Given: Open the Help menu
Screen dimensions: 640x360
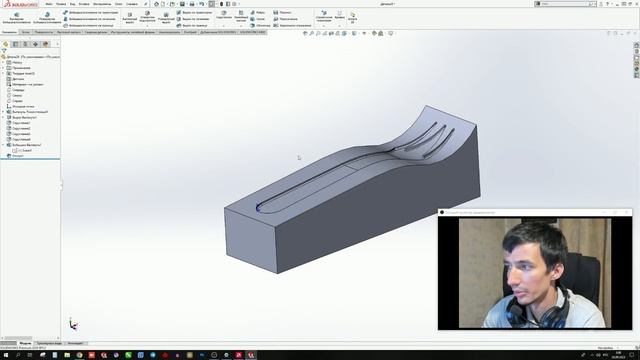Looking at the screenshot, I should coord(131,4).
